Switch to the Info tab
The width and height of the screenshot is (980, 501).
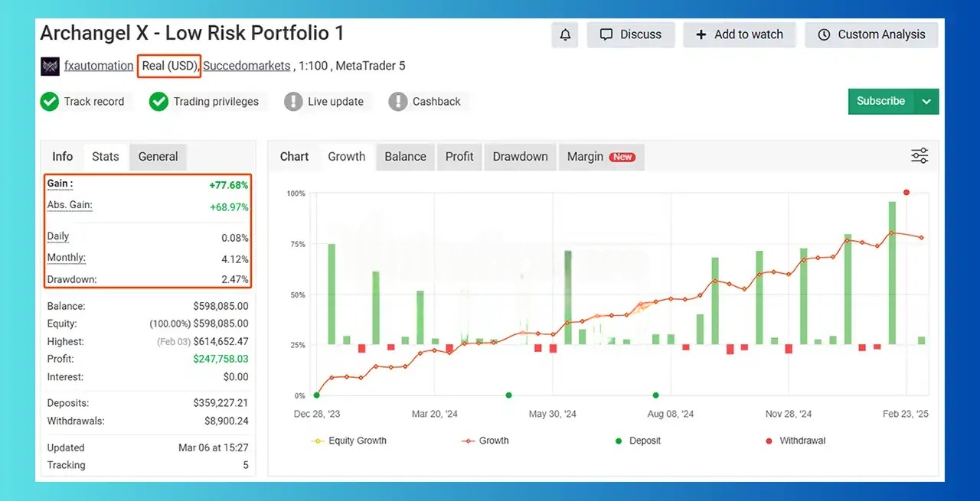point(62,157)
